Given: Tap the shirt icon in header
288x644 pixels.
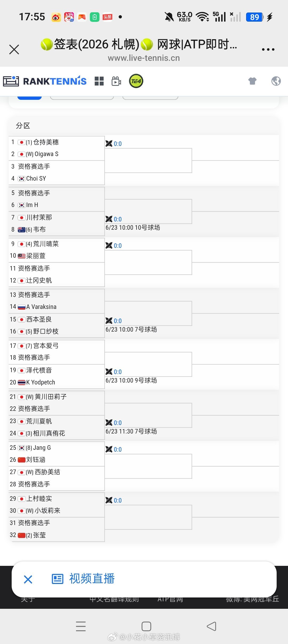Looking at the screenshot, I should pos(252,81).
